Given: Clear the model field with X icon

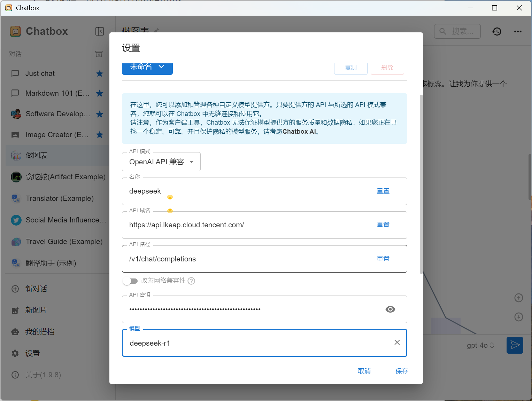Looking at the screenshot, I should click(x=397, y=343).
